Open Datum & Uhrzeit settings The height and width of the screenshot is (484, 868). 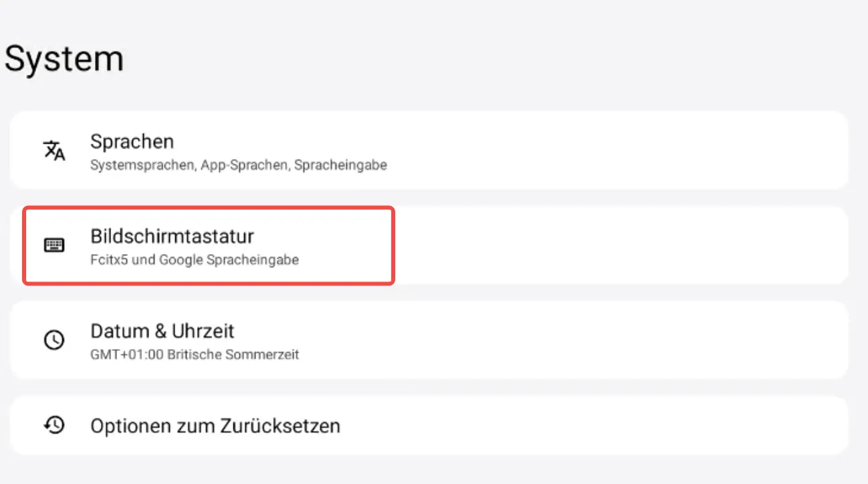tap(162, 331)
